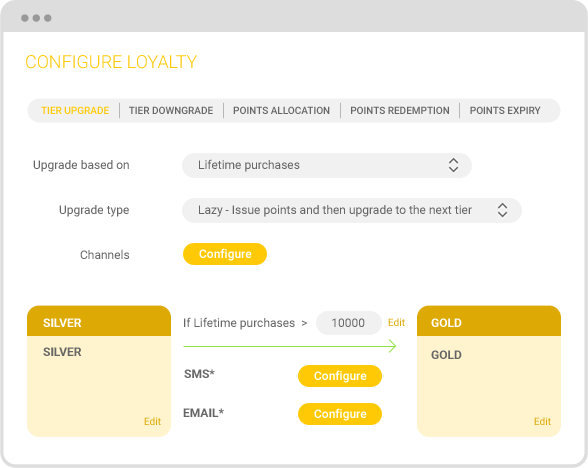
Task: Click Configure button next to Channels
Action: point(225,254)
